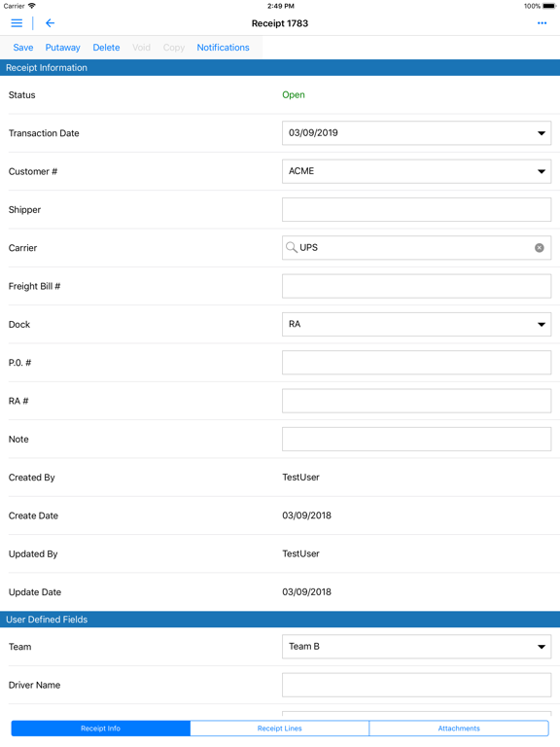Delete this receipt

106,48
